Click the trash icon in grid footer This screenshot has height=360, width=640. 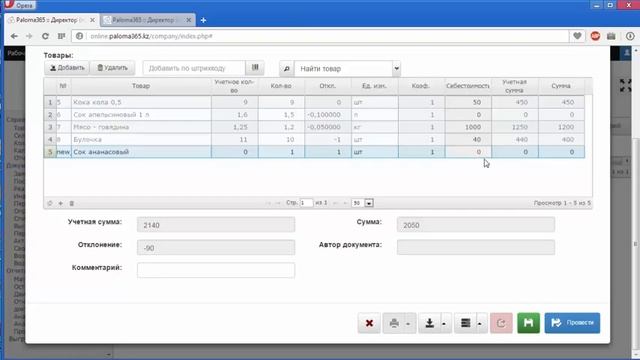click(71, 203)
